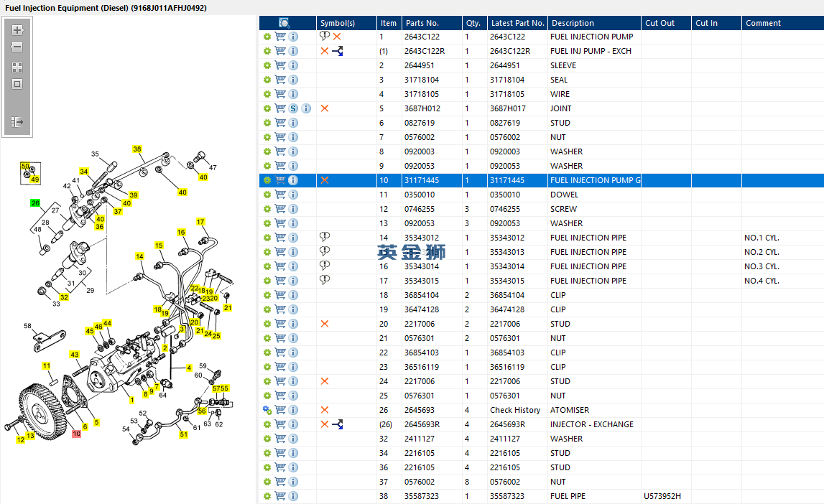Click the exchange arrow symbol for 2643C122R

coord(338,51)
